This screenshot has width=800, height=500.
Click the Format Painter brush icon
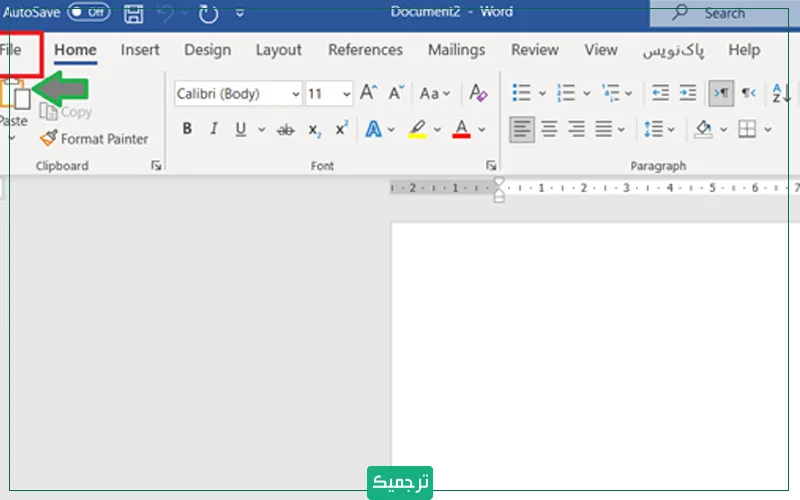(x=48, y=139)
